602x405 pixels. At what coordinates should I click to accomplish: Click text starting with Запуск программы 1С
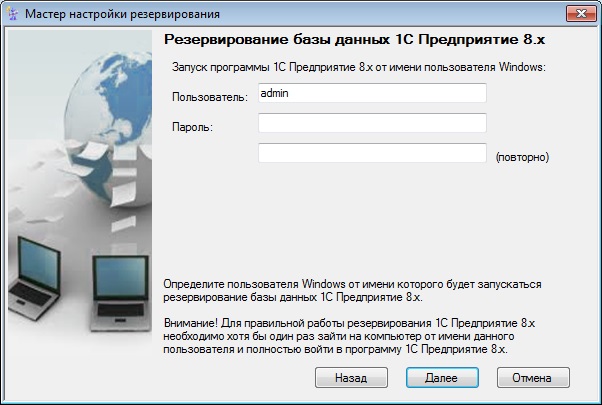(359, 67)
